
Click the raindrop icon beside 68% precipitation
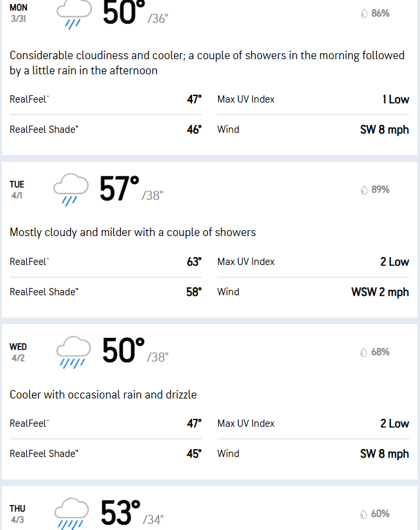[363, 352]
